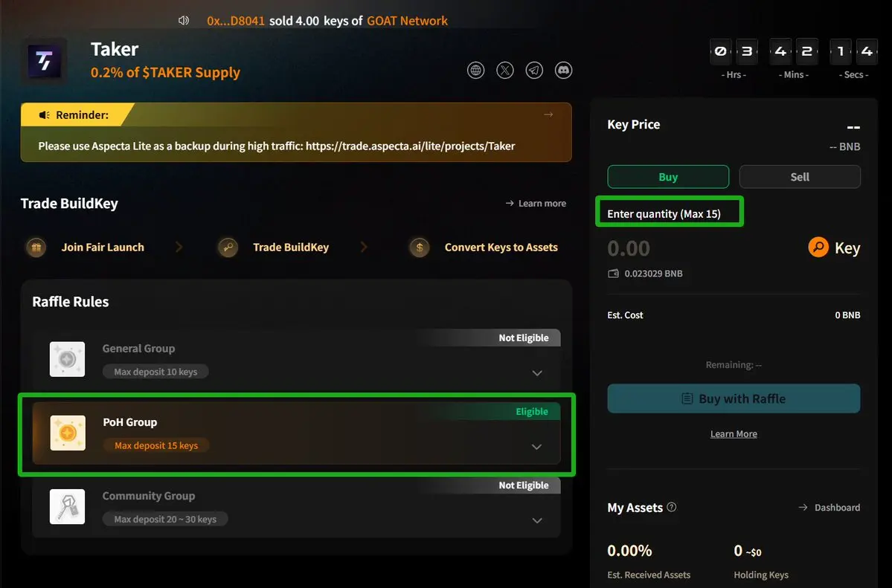892x588 pixels.
Task: Open the Learn More link under raffle button
Action: [x=734, y=434]
